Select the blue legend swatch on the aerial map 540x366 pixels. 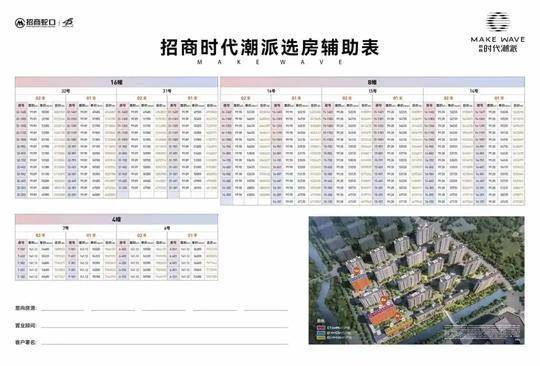click(321, 333)
